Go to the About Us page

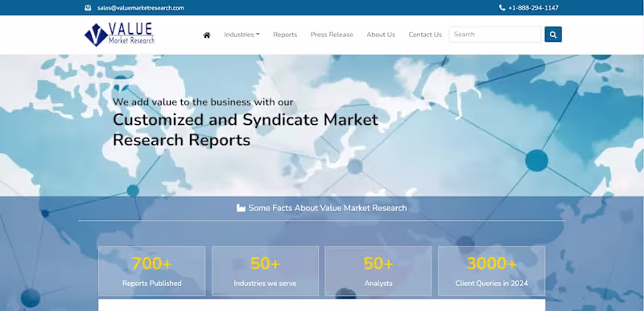381,35
